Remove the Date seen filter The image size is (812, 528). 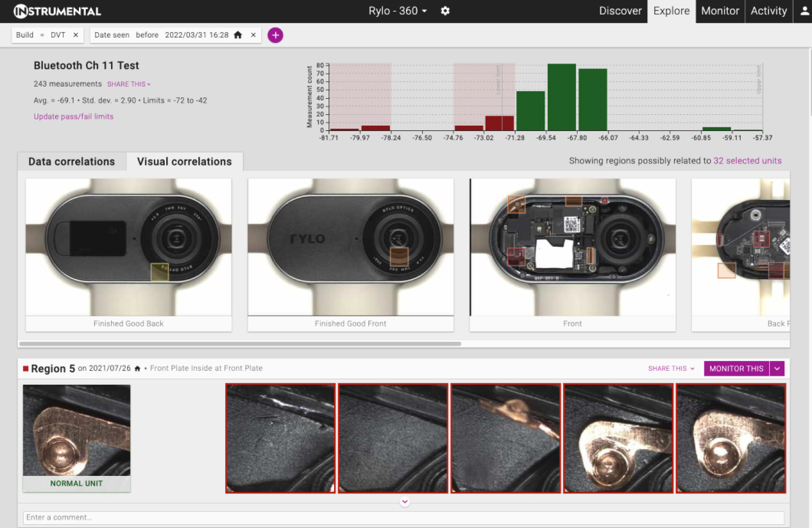point(253,35)
